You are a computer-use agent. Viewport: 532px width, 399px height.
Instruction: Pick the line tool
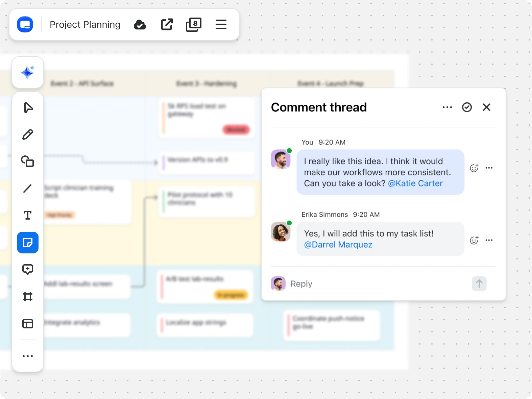coord(28,188)
